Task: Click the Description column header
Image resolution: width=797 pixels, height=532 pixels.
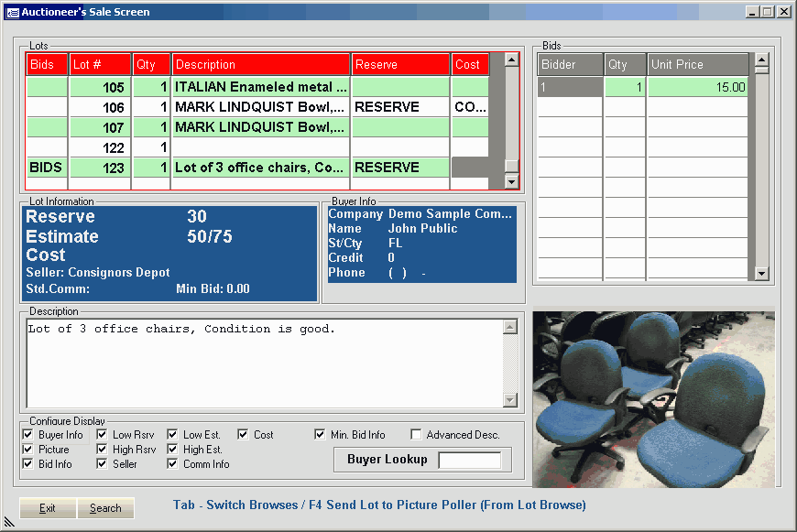Action: (261, 64)
